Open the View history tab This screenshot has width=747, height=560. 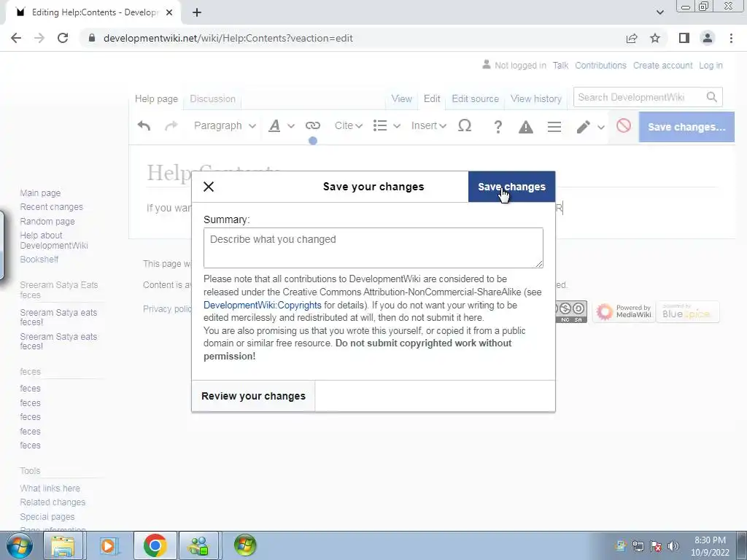tap(536, 98)
